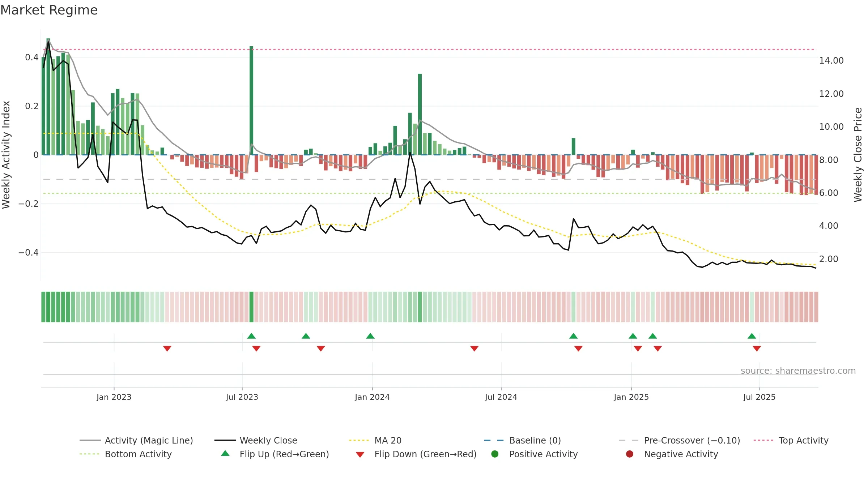Click the Jul 2024 axis label

pyautogui.click(x=501, y=397)
